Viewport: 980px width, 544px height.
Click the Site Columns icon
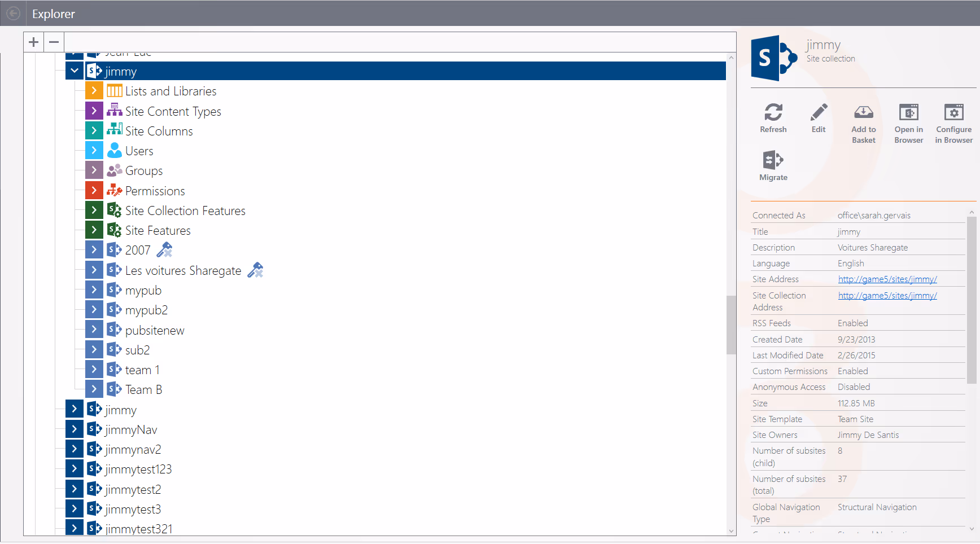pyautogui.click(x=115, y=130)
